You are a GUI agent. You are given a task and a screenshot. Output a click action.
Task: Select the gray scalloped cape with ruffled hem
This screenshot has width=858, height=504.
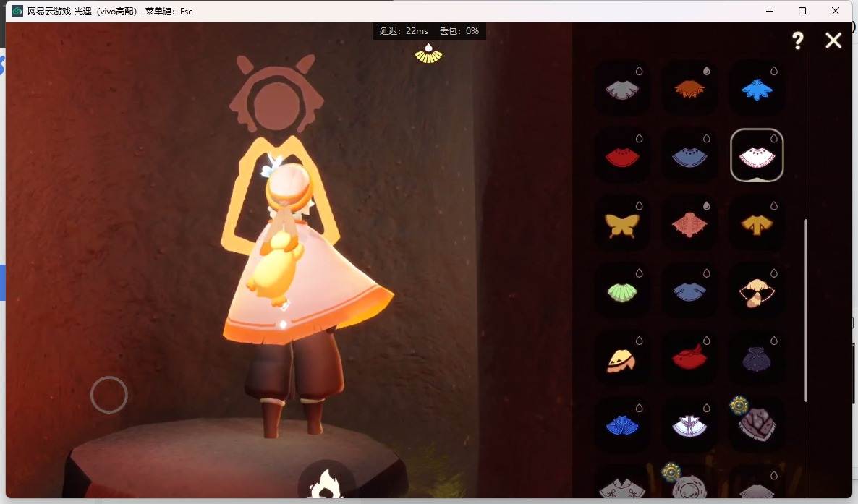tap(622, 89)
